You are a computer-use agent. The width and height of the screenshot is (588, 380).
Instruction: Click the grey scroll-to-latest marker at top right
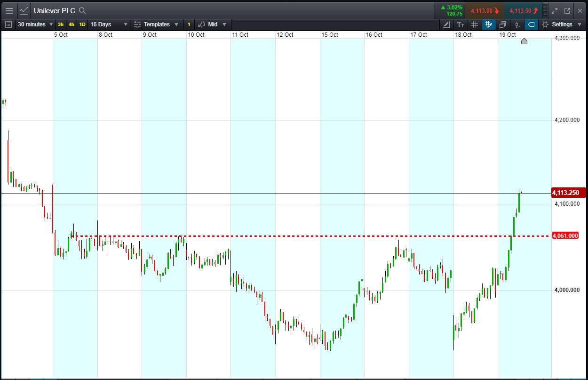coord(524,41)
